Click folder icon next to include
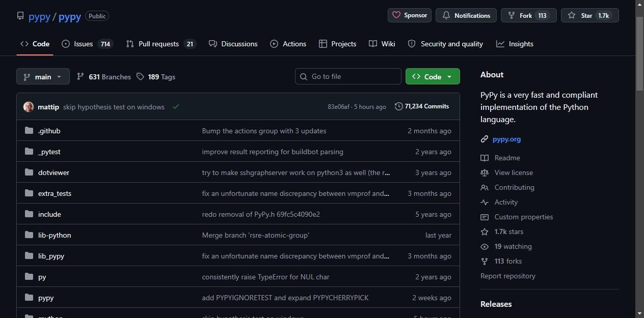This screenshot has height=318, width=644. [x=29, y=214]
